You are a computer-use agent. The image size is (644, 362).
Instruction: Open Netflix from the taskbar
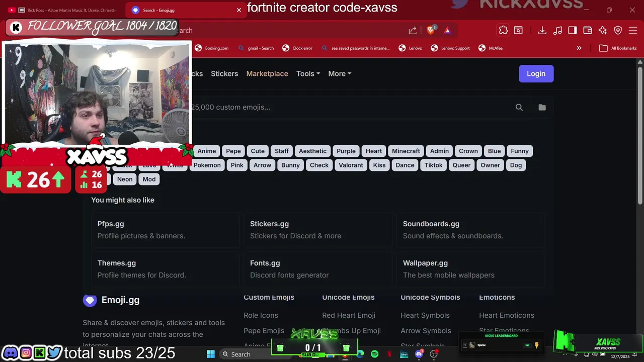[389, 354]
